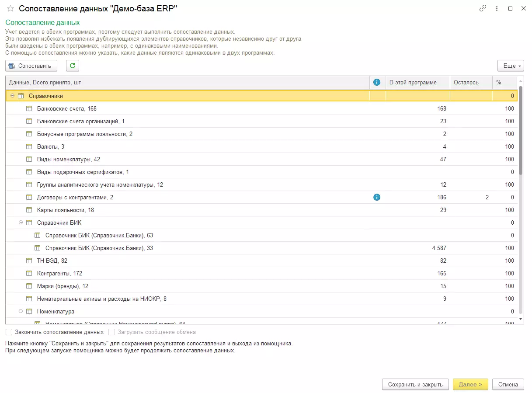Viewport: 532px width, 393px height.
Task: Click the info icon column header
Action: pos(377,82)
